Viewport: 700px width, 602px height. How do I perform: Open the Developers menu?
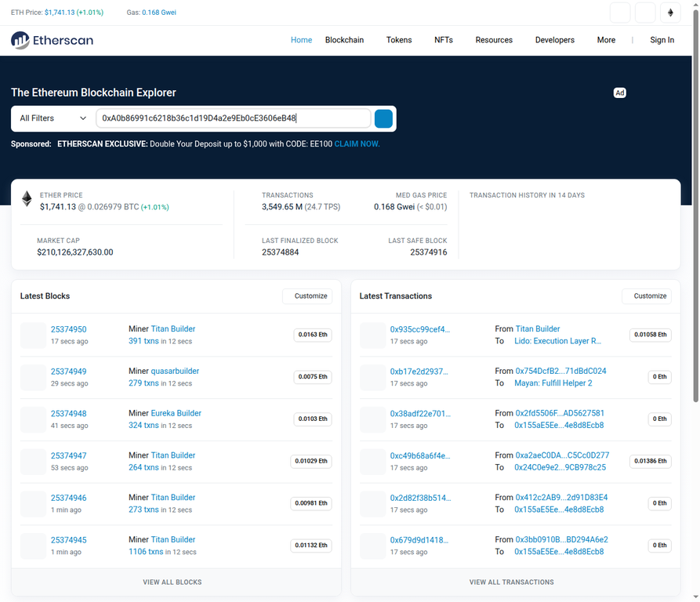554,40
